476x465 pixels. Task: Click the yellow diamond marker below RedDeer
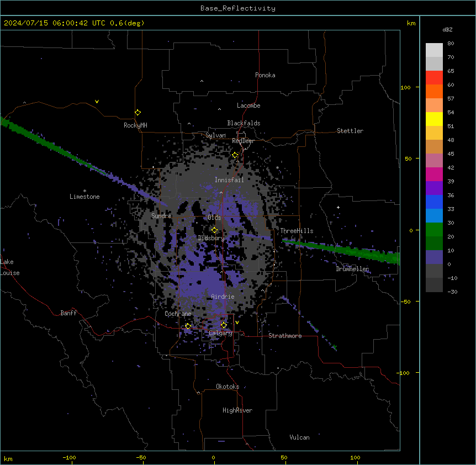235,155
